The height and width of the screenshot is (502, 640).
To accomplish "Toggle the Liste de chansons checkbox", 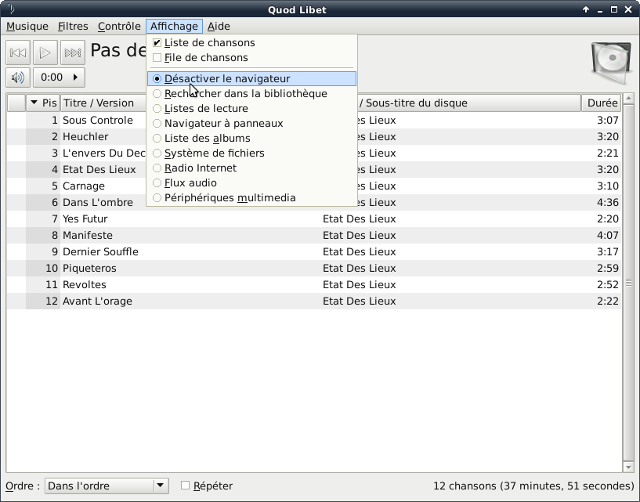I will pyautogui.click(x=157, y=43).
